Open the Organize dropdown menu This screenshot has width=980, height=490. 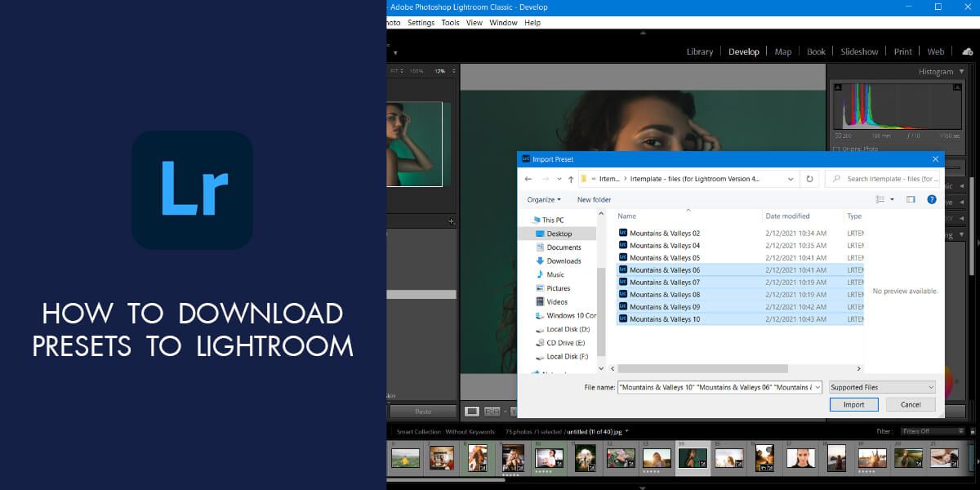coord(544,199)
